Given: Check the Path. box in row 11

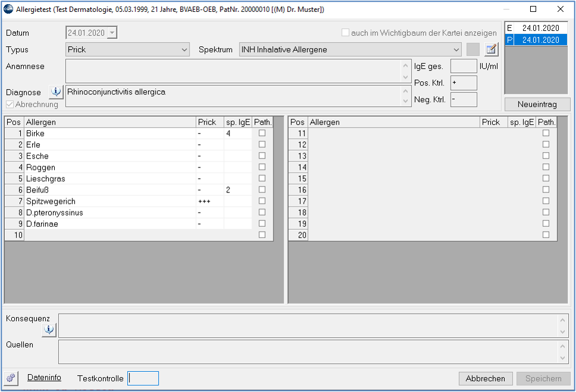Looking at the screenshot, I should pos(546,133).
